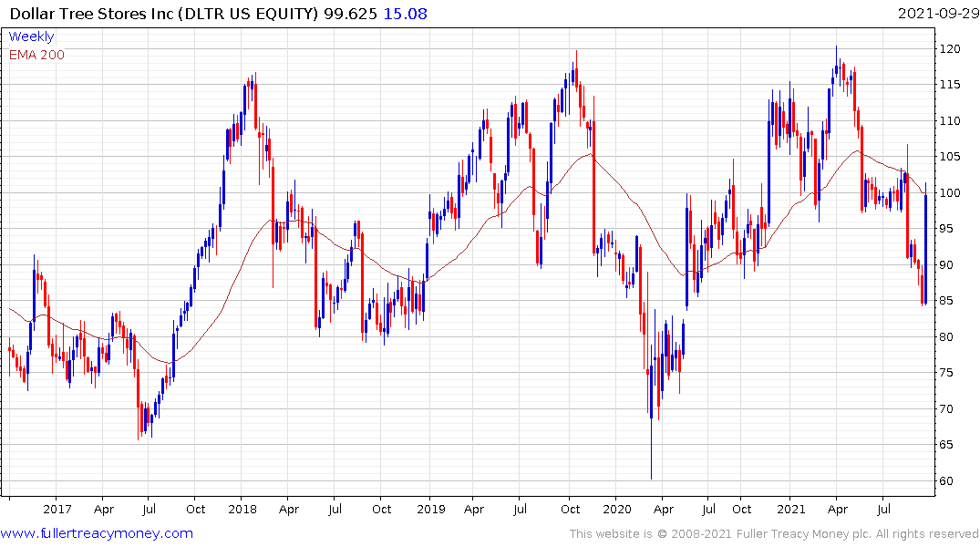Click the 115 price axis label
The width and height of the screenshot is (980, 547).
(950, 85)
